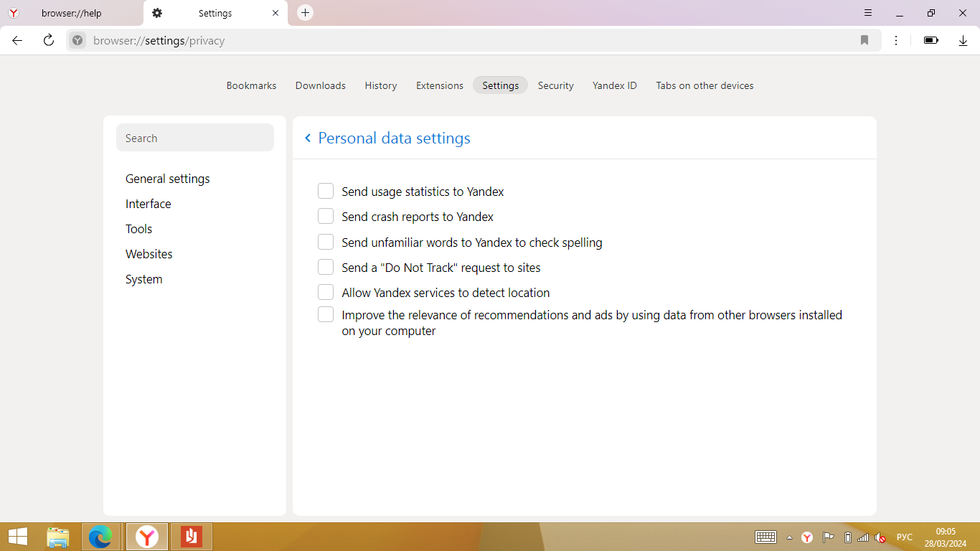
Task: Open File Explorer from taskbar
Action: (x=58, y=537)
